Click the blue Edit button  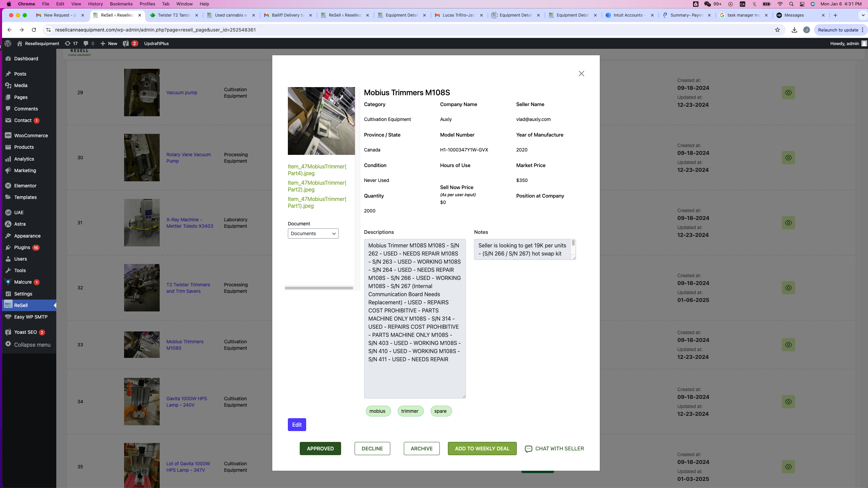coord(297,425)
